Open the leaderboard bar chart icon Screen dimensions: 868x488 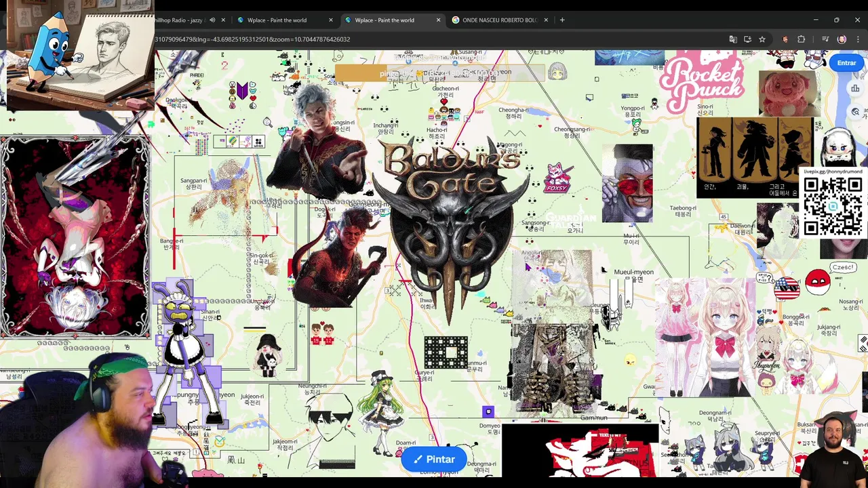(x=855, y=89)
